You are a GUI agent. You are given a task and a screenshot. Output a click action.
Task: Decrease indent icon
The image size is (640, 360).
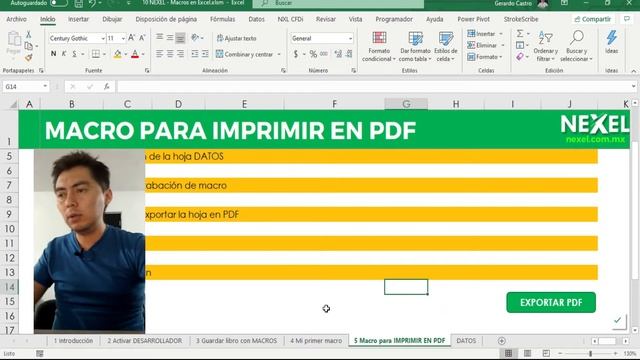(x=195, y=54)
